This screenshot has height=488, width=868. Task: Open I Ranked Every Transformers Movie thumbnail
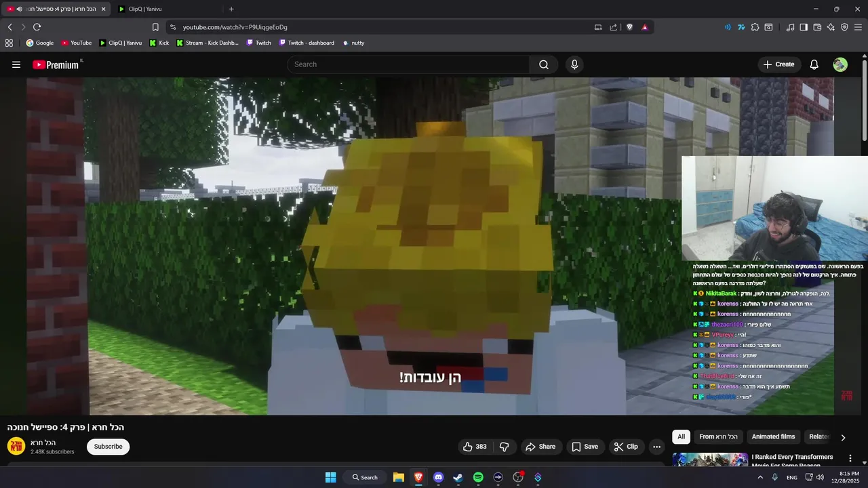pyautogui.click(x=710, y=460)
